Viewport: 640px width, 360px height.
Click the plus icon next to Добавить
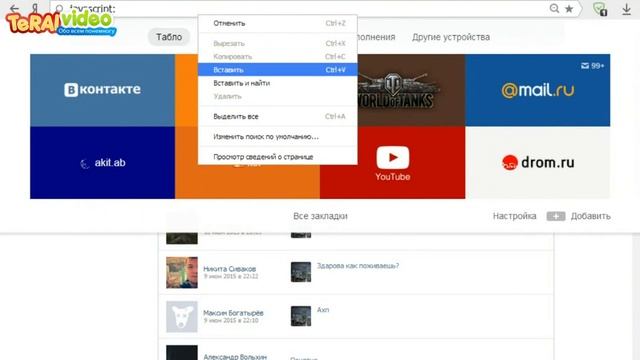(556, 216)
